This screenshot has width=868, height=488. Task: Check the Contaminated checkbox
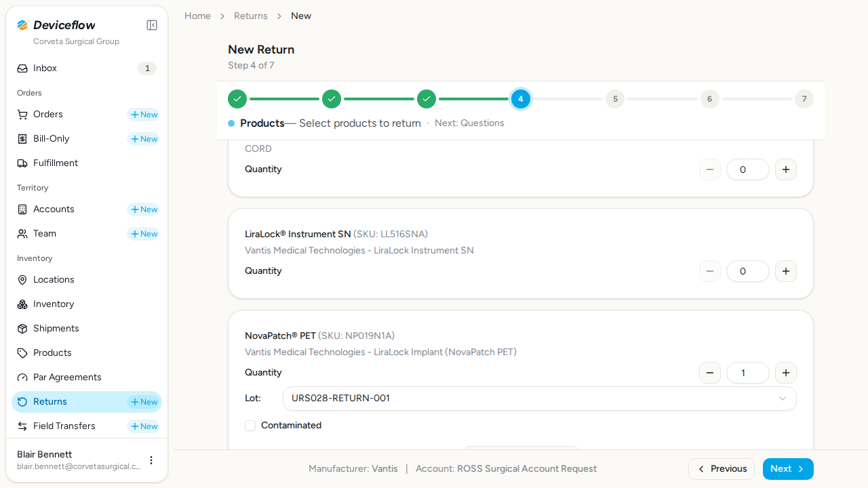pyautogui.click(x=250, y=426)
